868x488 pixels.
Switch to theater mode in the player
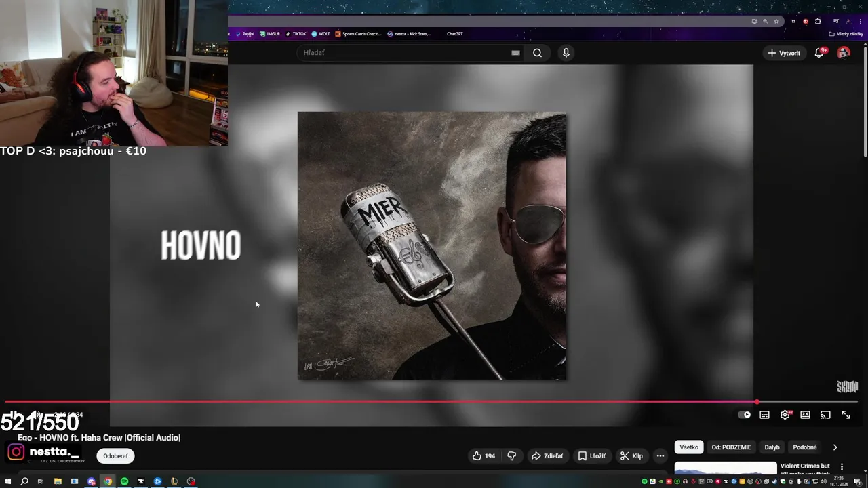click(x=805, y=415)
